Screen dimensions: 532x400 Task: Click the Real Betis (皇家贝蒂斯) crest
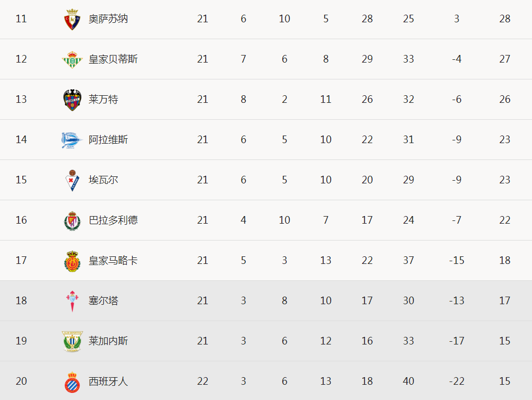(72, 59)
